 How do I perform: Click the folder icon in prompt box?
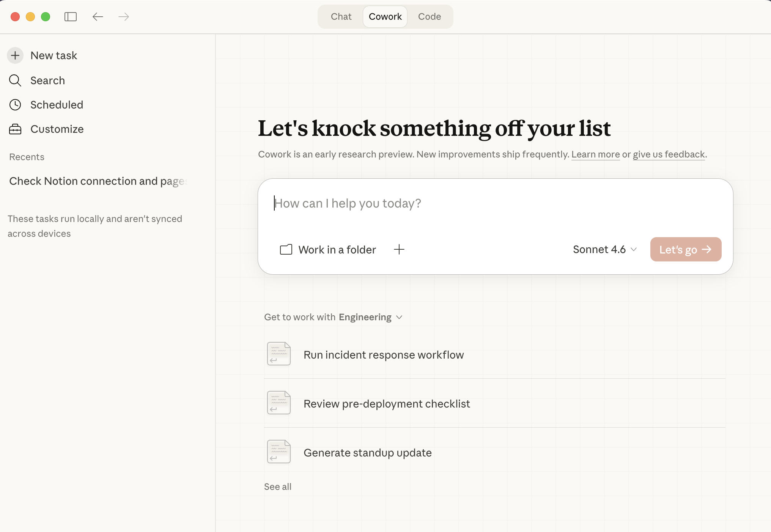click(x=286, y=249)
